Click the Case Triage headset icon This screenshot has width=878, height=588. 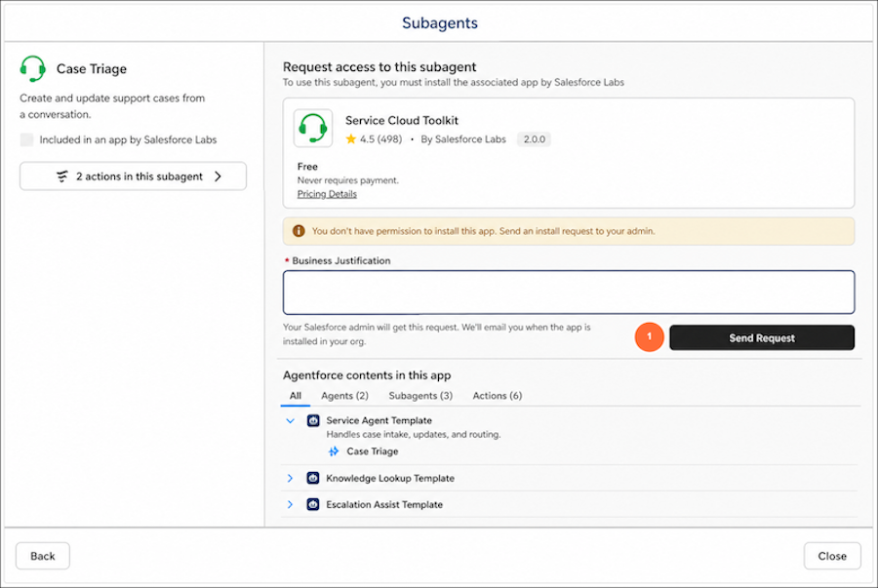click(x=32, y=69)
